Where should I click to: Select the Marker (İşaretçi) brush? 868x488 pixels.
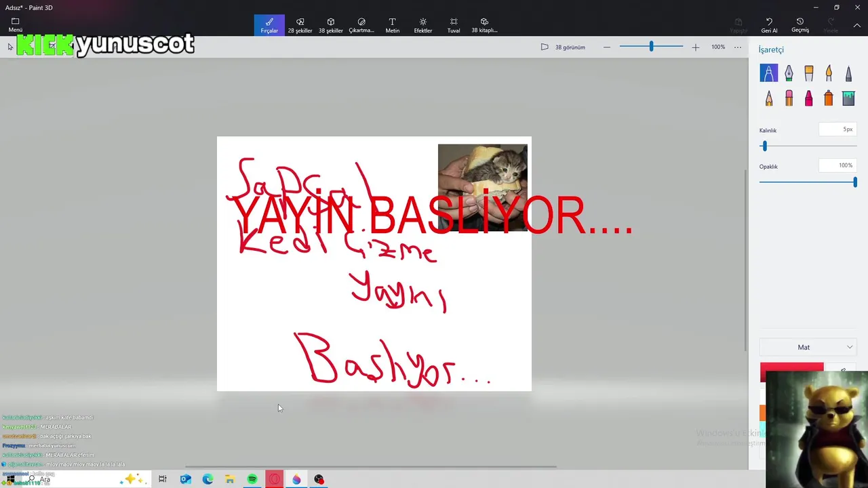(x=768, y=73)
